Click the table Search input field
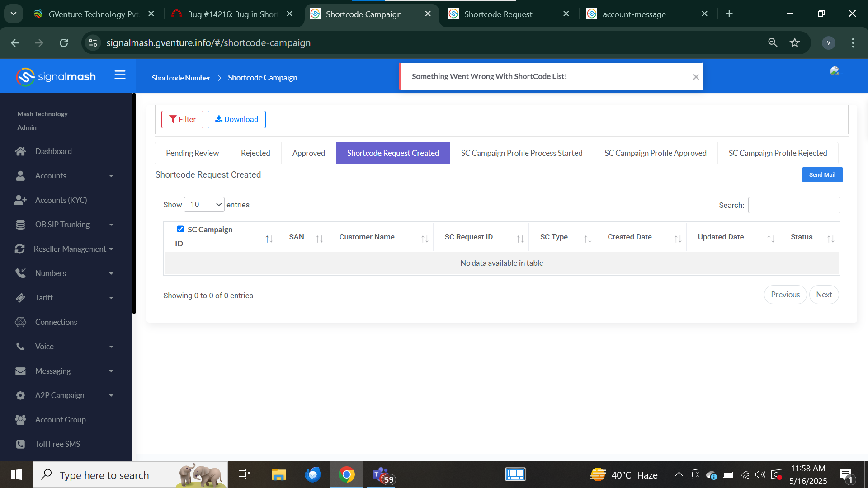Viewport: 868px width, 488px height. (794, 205)
